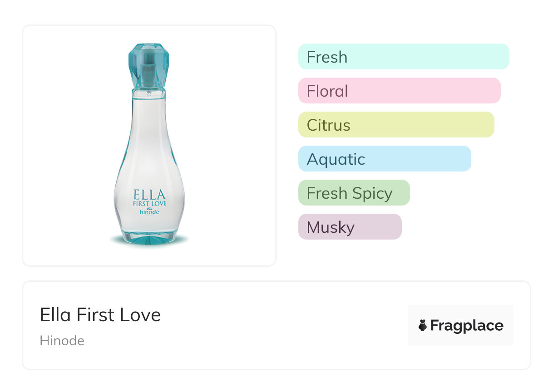
Task: Select the Fresh accord bar
Action: [403, 57]
